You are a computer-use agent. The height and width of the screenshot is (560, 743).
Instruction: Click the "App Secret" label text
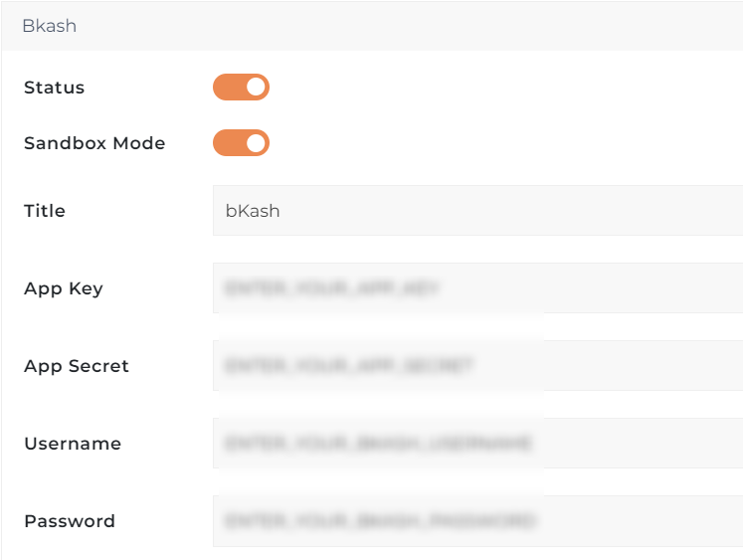coord(77,366)
